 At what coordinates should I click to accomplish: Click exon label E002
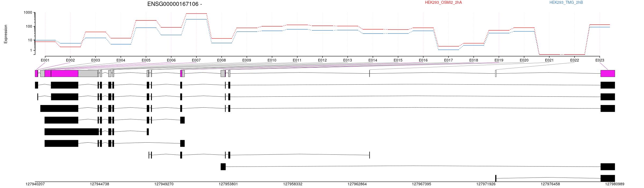pyautogui.click(x=70, y=60)
